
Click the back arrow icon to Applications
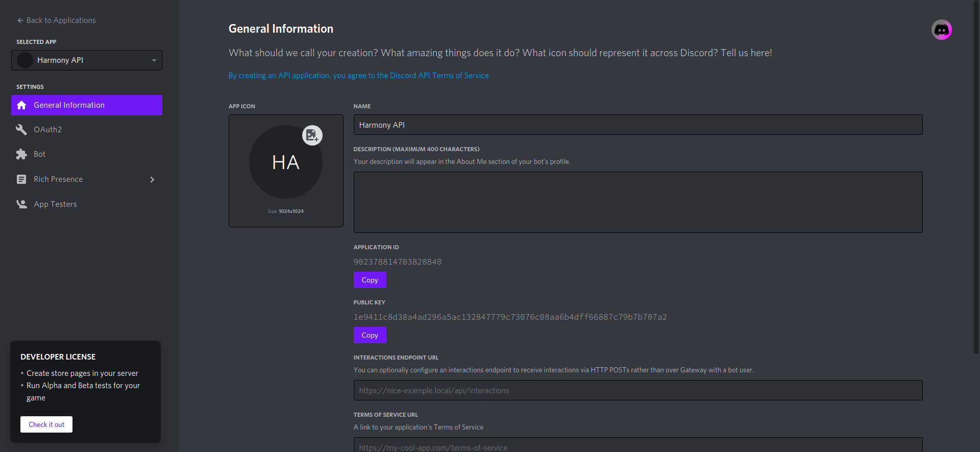(x=20, y=20)
